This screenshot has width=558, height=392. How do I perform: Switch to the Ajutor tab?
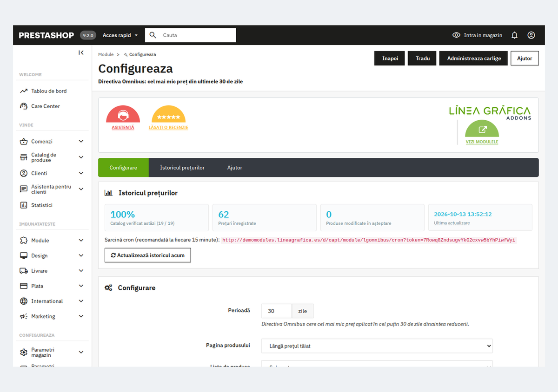click(x=235, y=168)
